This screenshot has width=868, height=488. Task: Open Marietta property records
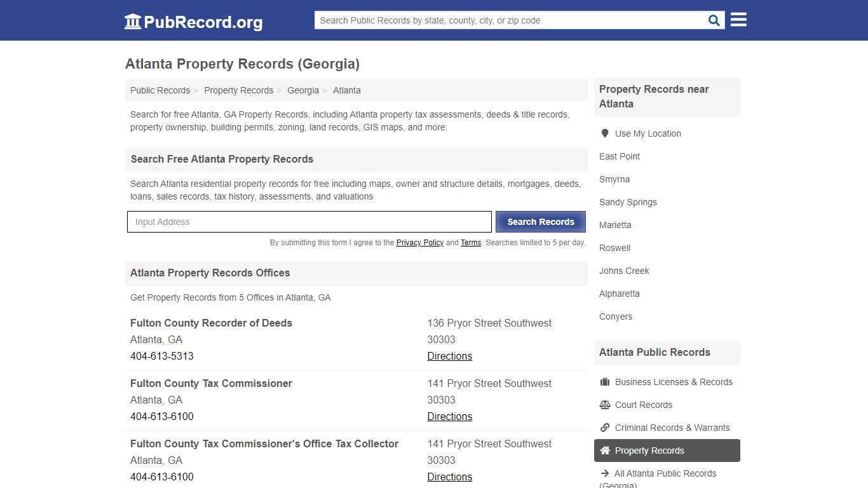(615, 225)
